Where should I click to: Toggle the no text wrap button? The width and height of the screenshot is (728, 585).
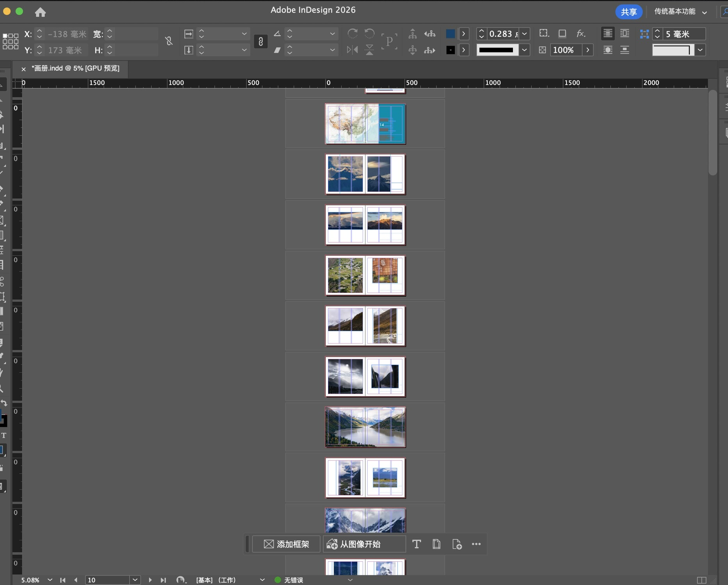[607, 34]
